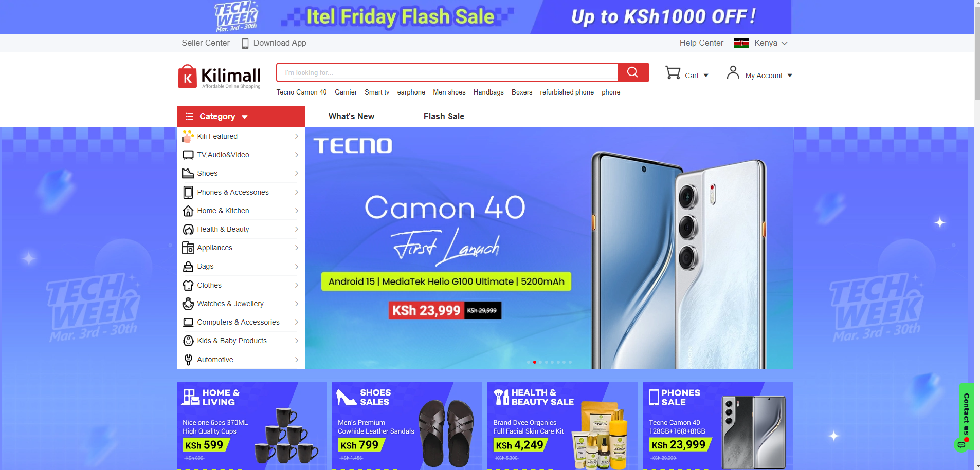This screenshot has height=470, width=980.
Task: Focus the I'm looking for search field
Action: [447, 72]
